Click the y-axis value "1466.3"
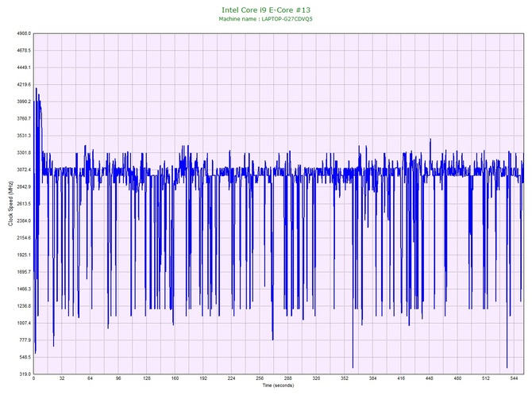 [x=24, y=290]
